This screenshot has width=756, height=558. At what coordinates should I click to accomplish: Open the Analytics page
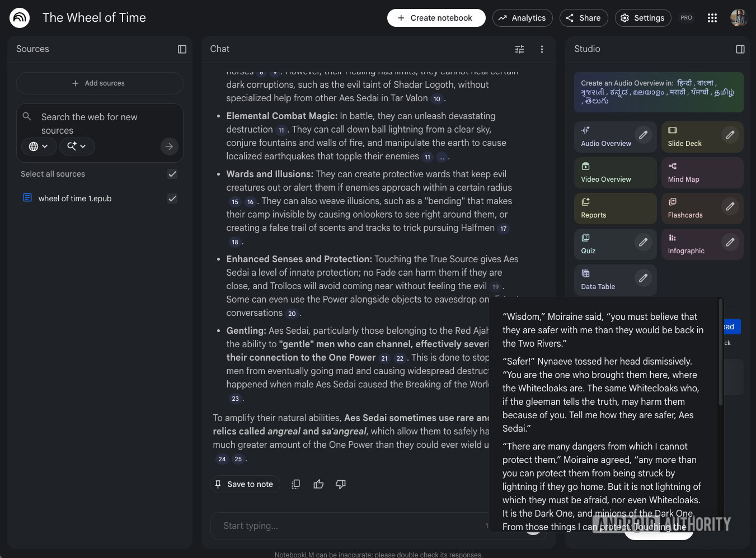tap(522, 18)
